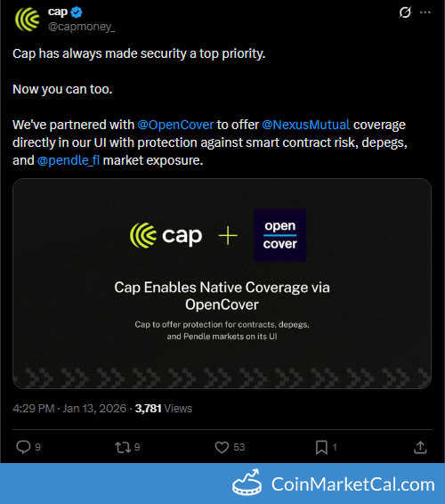The width and height of the screenshot is (445, 504).
Task: Open the @NexusMutual mention link
Action: pos(306,125)
